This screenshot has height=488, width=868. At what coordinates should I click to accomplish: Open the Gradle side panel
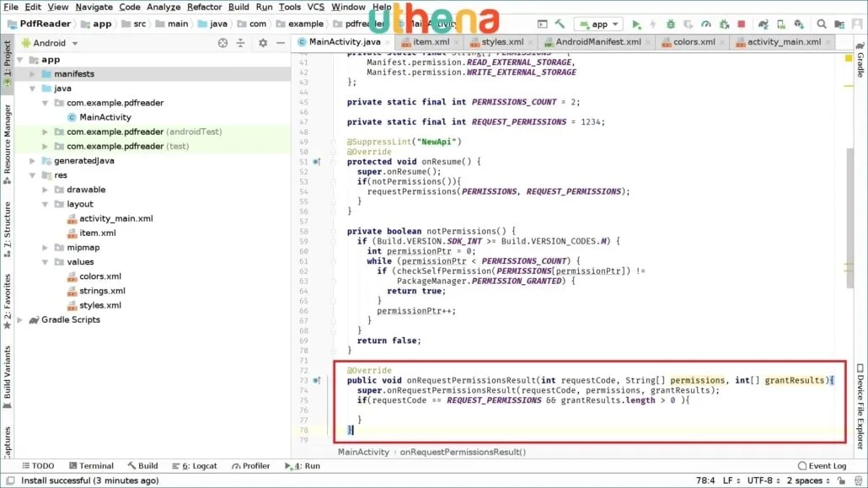coord(860,61)
